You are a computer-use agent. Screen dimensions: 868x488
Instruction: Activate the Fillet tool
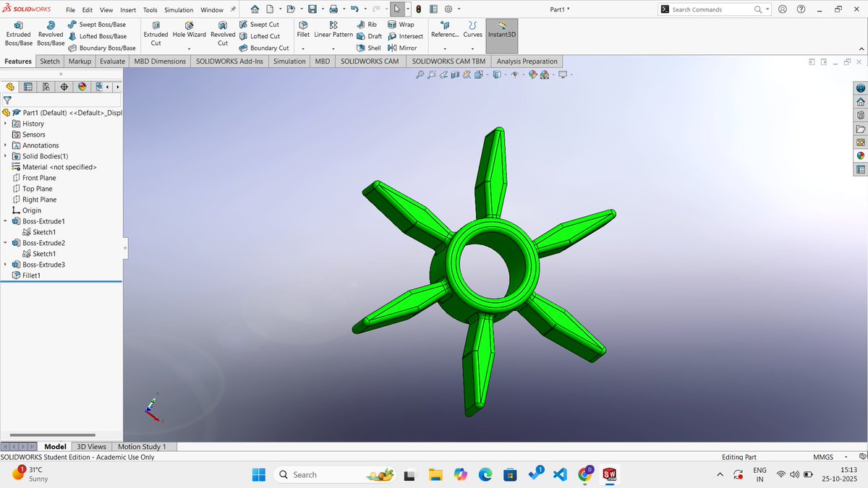(303, 30)
